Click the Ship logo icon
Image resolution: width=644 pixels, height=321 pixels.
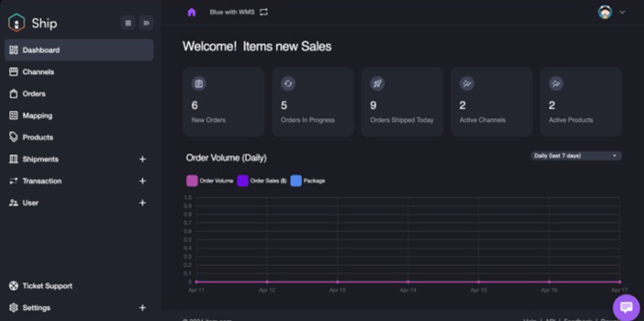pyautogui.click(x=16, y=23)
